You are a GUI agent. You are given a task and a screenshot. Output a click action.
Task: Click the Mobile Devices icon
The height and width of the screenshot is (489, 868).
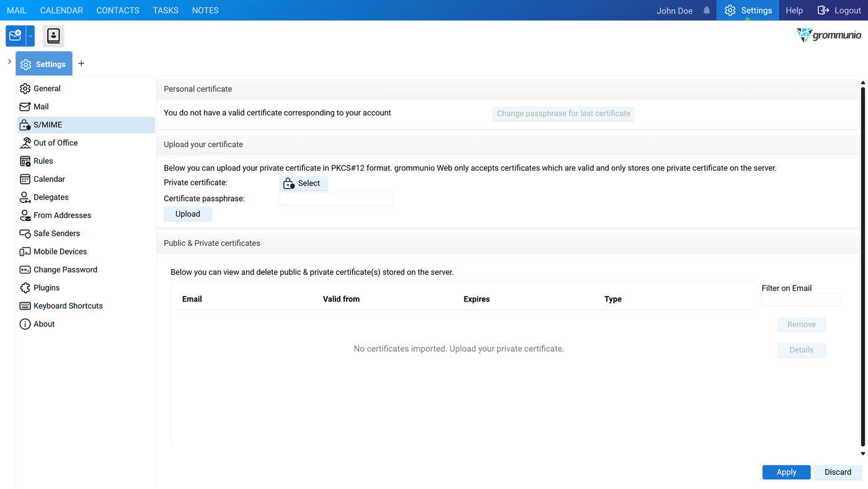pyautogui.click(x=25, y=251)
